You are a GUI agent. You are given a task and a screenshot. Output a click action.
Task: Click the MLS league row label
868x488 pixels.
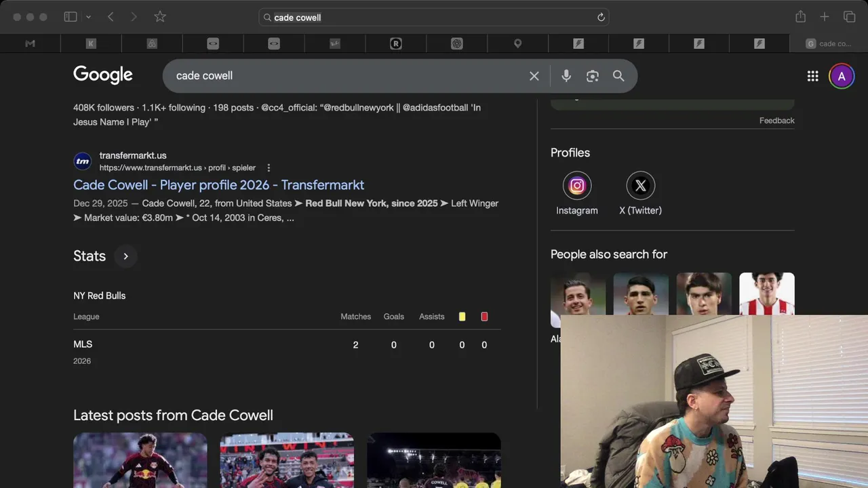pyautogui.click(x=83, y=344)
